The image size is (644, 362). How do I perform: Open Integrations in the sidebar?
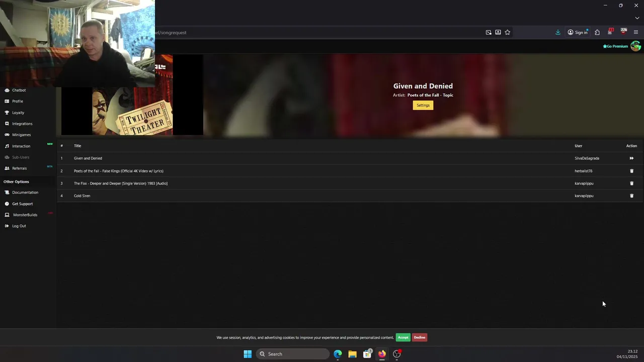pyautogui.click(x=22, y=124)
